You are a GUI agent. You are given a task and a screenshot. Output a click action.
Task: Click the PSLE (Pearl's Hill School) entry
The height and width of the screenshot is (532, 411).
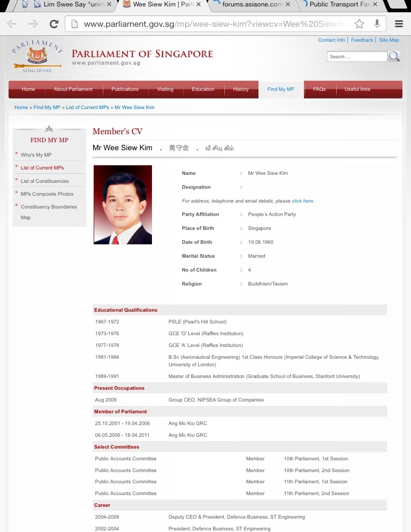point(197,322)
